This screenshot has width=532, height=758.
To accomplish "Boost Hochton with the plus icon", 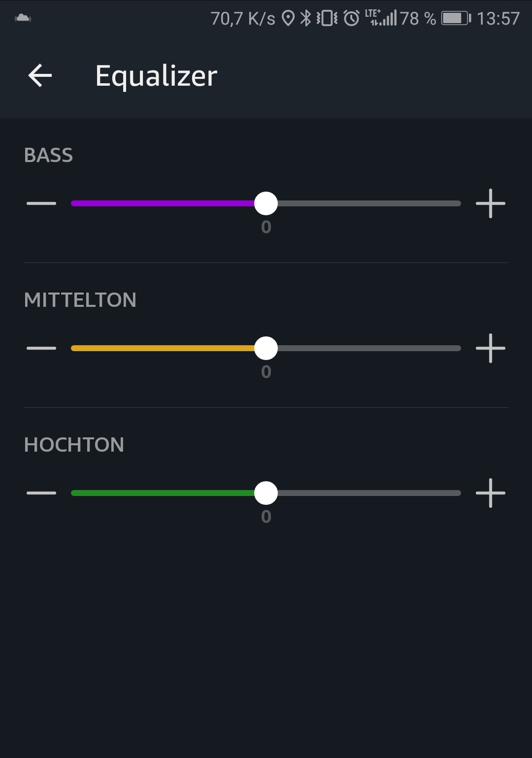I will (x=490, y=493).
